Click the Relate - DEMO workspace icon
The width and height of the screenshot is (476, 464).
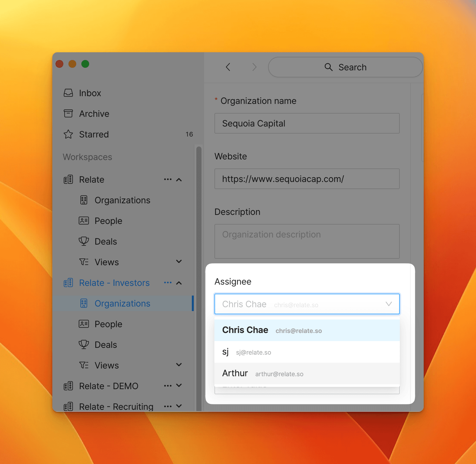68,386
